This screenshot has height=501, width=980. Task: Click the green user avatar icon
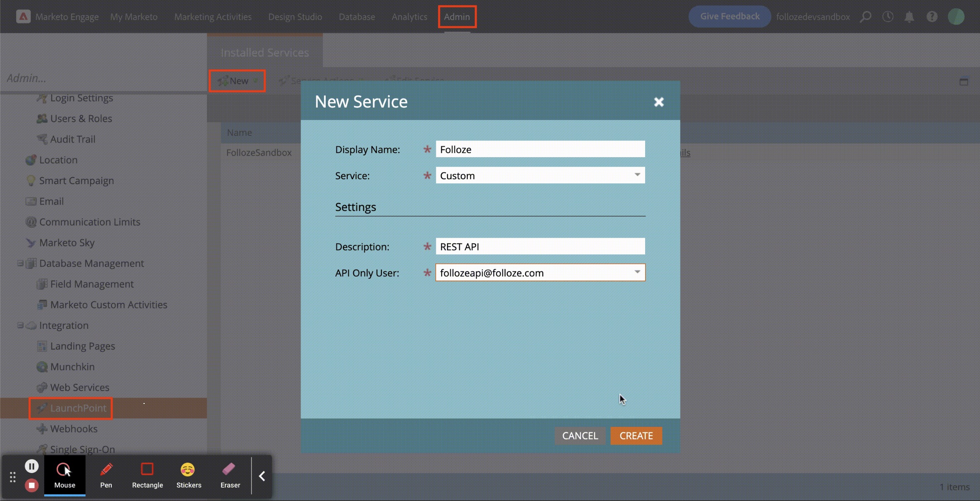point(956,17)
